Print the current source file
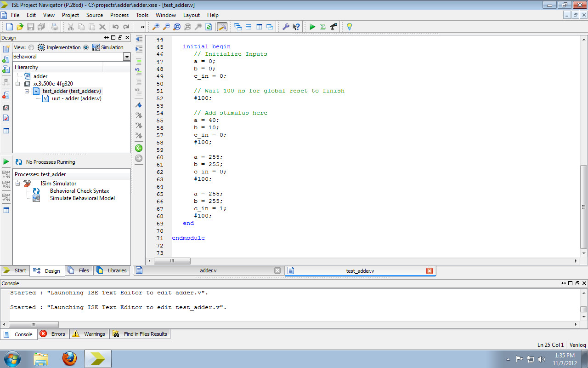 (x=54, y=27)
